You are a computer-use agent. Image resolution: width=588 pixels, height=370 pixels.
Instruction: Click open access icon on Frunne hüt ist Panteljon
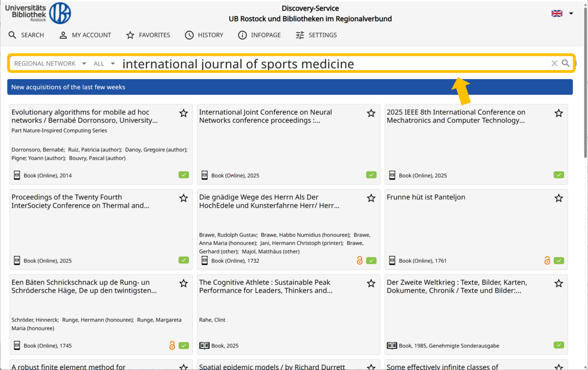click(x=547, y=261)
